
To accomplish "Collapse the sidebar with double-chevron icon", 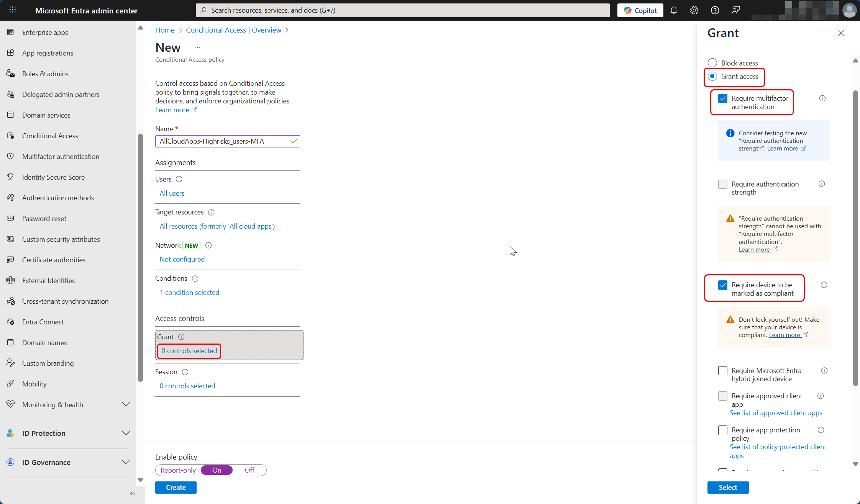I will coord(133,494).
